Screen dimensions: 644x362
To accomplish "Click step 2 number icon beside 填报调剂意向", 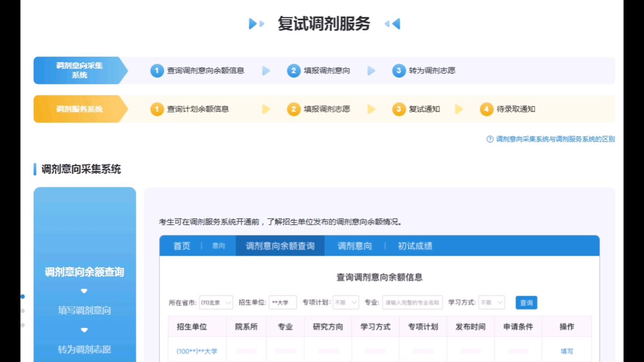I will [x=294, y=71].
